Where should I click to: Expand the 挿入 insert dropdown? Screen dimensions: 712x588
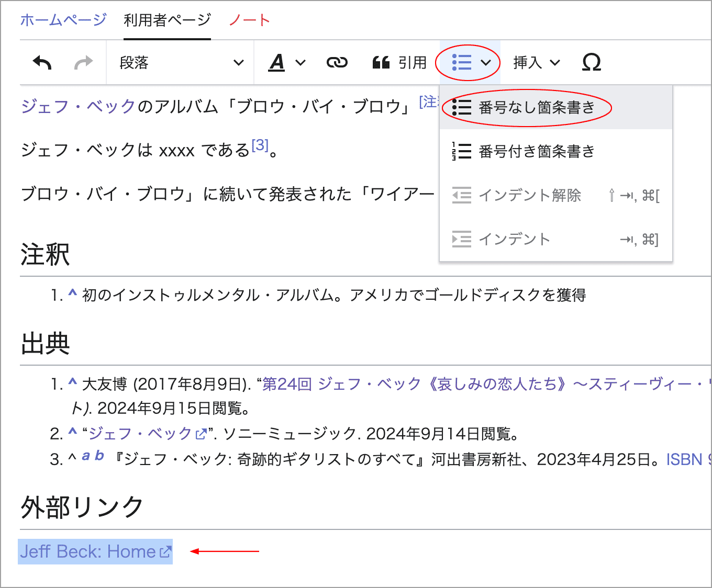(x=536, y=63)
